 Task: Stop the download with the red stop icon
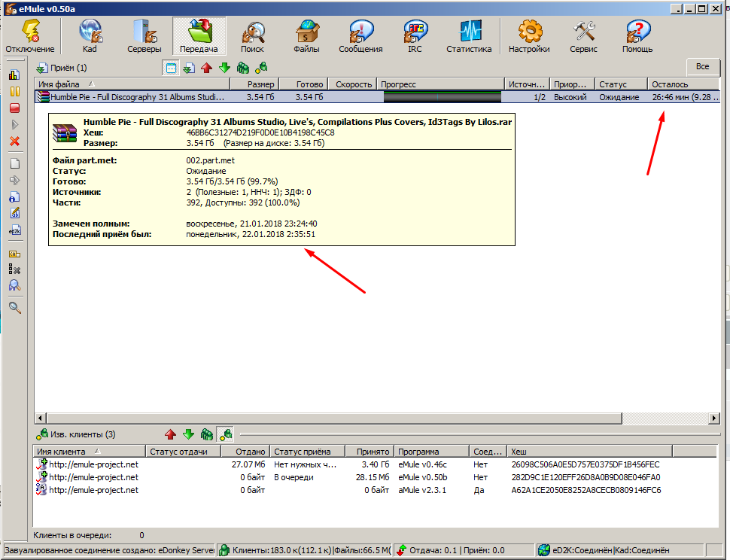pos(14,108)
